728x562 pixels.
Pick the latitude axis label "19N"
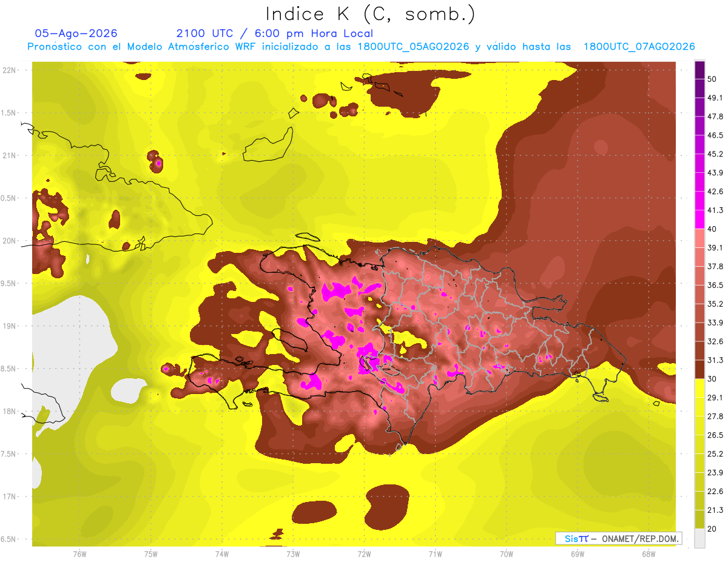tap(9, 326)
